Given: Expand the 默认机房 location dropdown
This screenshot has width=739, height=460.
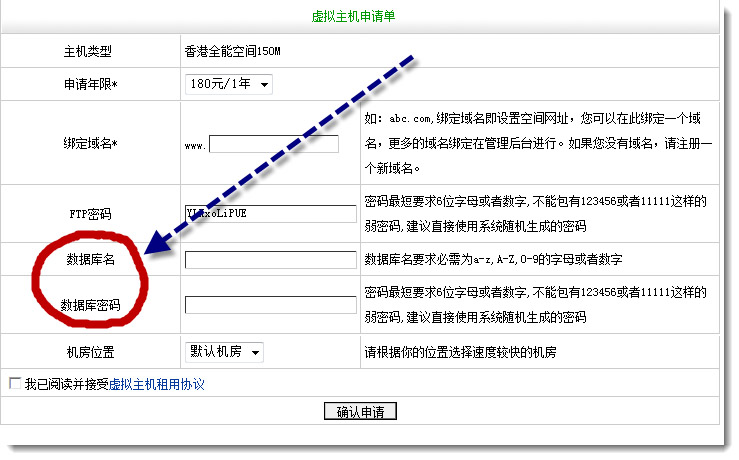Looking at the screenshot, I should [225, 352].
